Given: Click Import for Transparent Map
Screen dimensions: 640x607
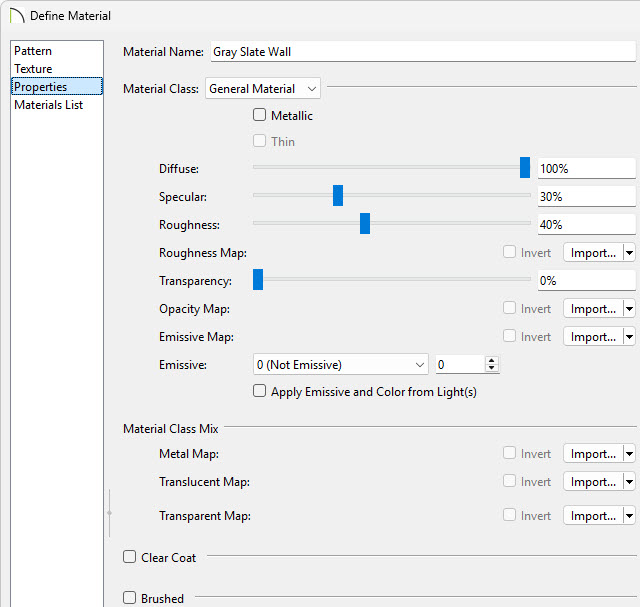Looking at the screenshot, I should click(593, 516).
